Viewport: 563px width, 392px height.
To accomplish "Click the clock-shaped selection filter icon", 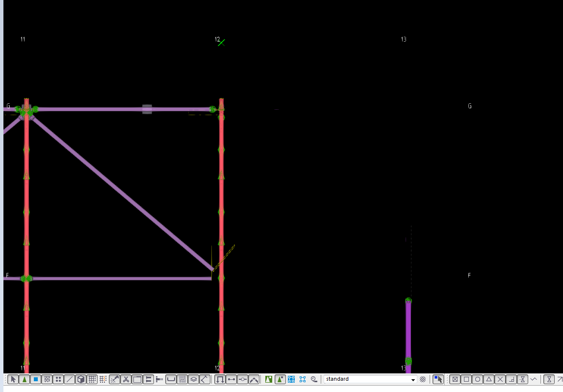I will click(314, 379).
